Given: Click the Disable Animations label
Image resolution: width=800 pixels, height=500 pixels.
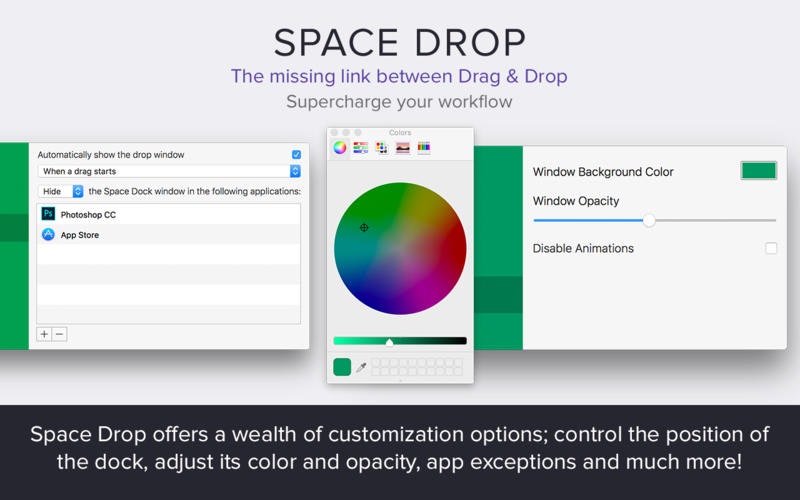Looking at the screenshot, I should (x=583, y=248).
